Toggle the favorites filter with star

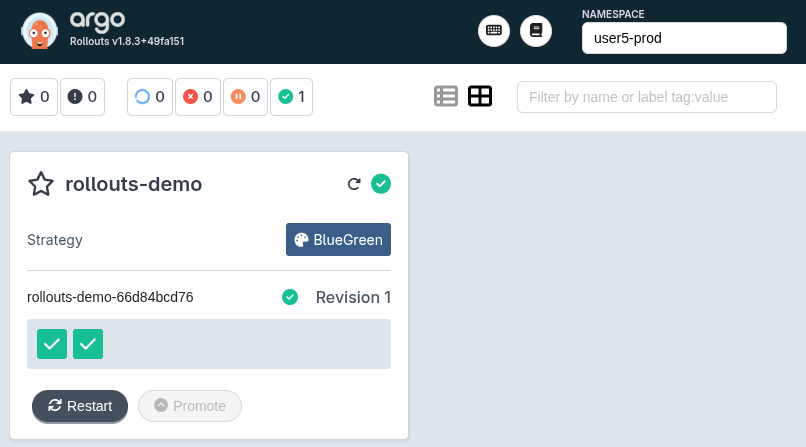(x=34, y=97)
